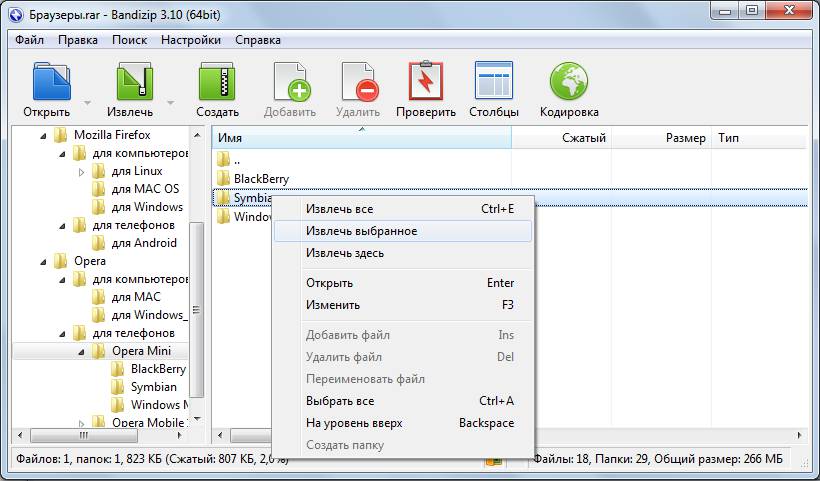This screenshot has height=481, width=820.
Task: Click the Создать archive icon
Action: [x=217, y=82]
